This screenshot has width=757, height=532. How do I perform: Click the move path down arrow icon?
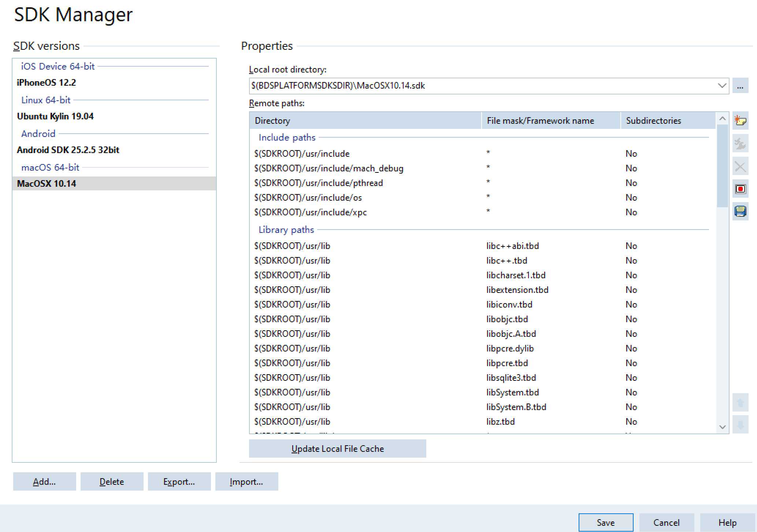740,425
